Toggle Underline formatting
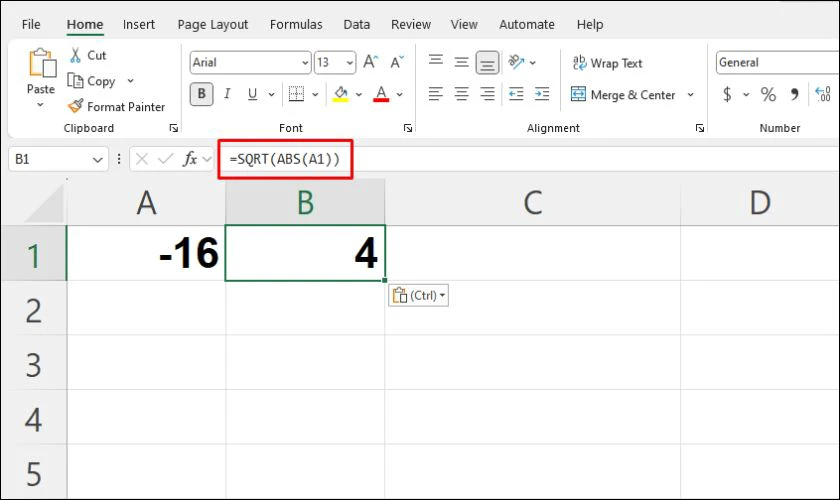The image size is (840, 500). pyautogui.click(x=252, y=94)
